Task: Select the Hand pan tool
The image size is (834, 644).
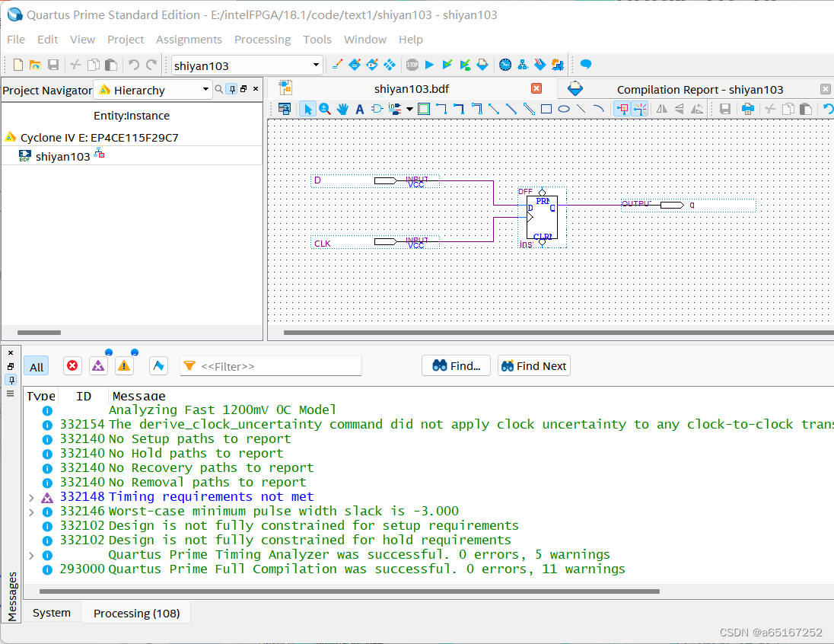Action: point(342,109)
